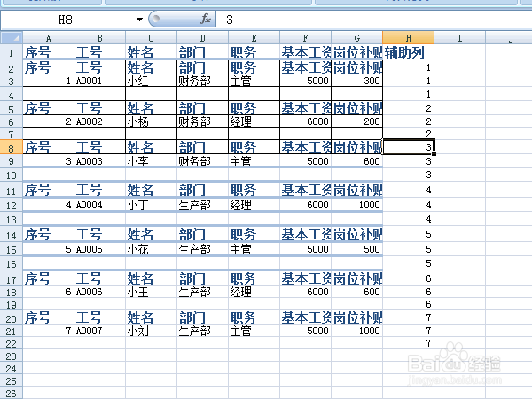This screenshot has height=399, width=532.
Task: Click cell G12 with value 1000
Action: click(x=357, y=205)
